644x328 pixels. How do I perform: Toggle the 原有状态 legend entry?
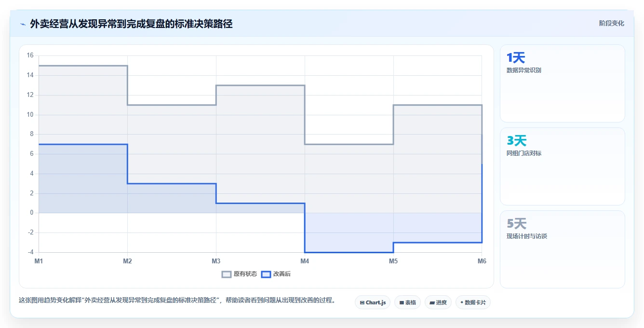[x=240, y=274]
